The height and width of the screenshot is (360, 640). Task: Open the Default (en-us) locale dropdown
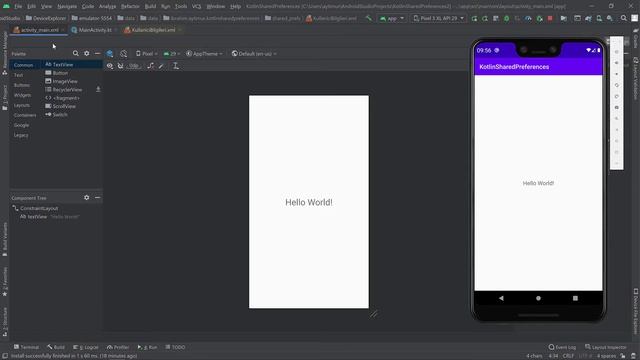254,53
